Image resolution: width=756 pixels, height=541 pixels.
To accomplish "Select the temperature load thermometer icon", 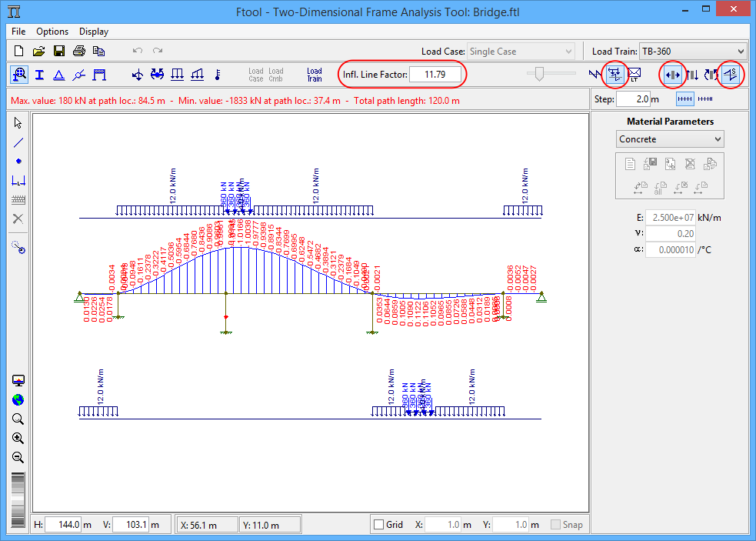I will tap(217, 75).
